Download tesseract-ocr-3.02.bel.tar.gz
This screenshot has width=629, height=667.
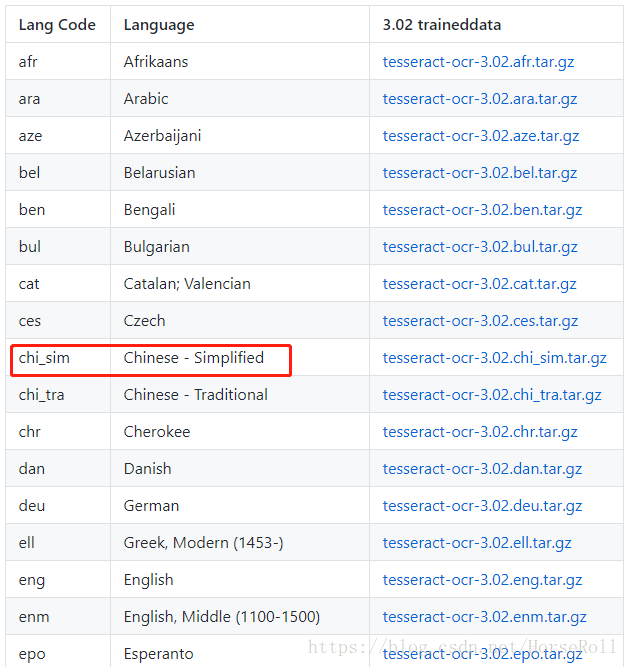[x=480, y=173]
